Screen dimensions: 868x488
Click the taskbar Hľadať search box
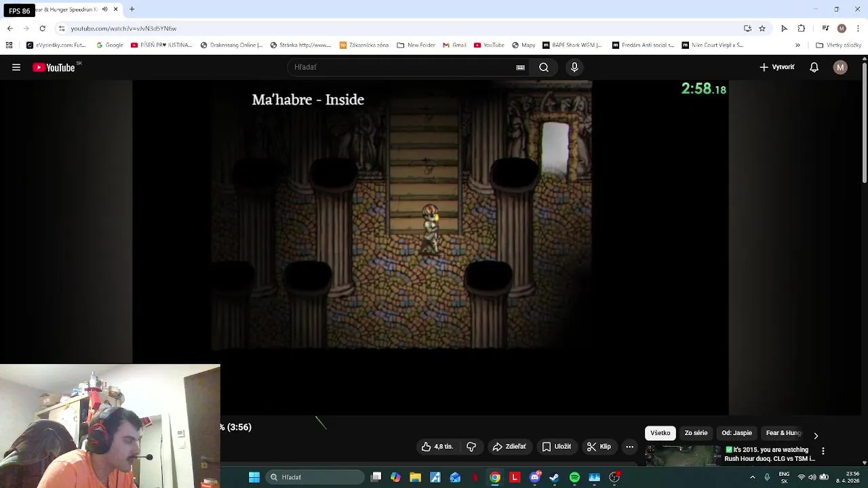point(315,477)
